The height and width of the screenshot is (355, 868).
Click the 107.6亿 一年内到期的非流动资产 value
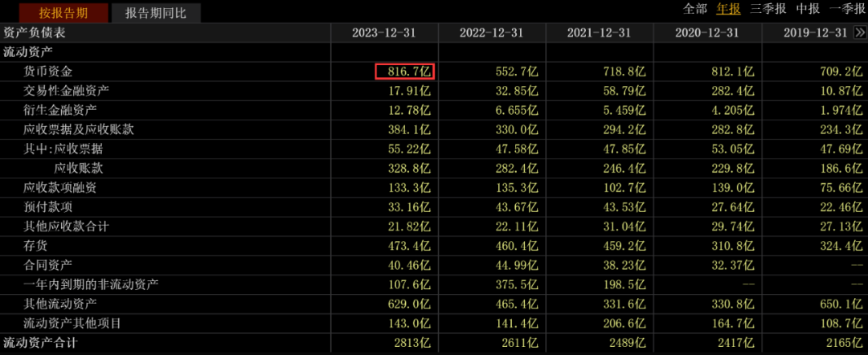[408, 285]
